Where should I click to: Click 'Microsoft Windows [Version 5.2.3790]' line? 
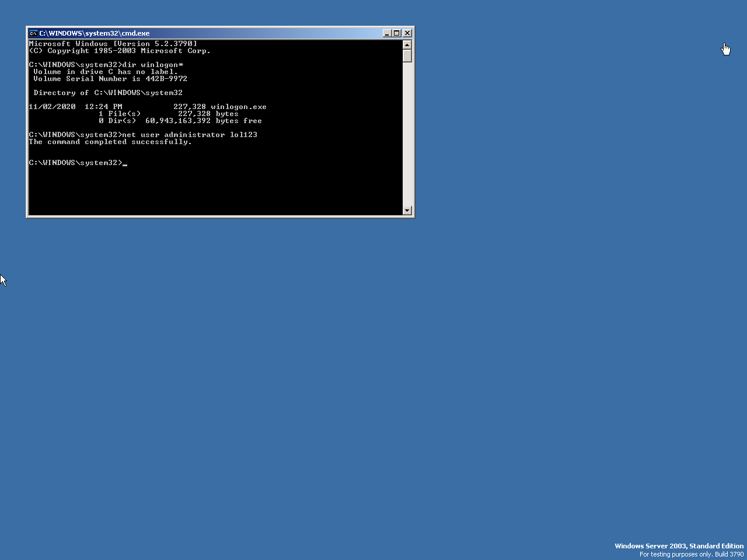(113, 44)
